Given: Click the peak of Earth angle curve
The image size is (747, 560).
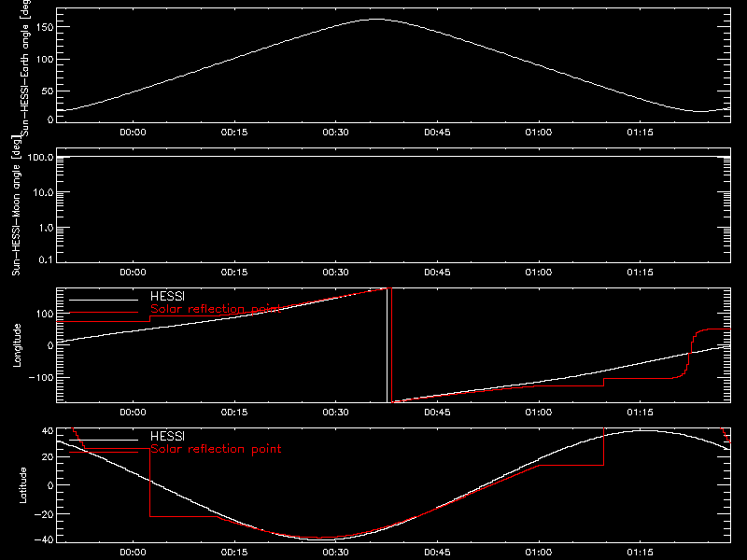Looking at the screenshot, I should pyautogui.click(x=376, y=20).
